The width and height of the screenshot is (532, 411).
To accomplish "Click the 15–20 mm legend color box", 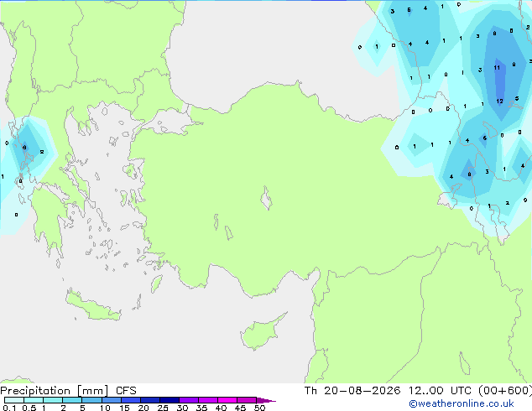I will (x=130, y=400).
